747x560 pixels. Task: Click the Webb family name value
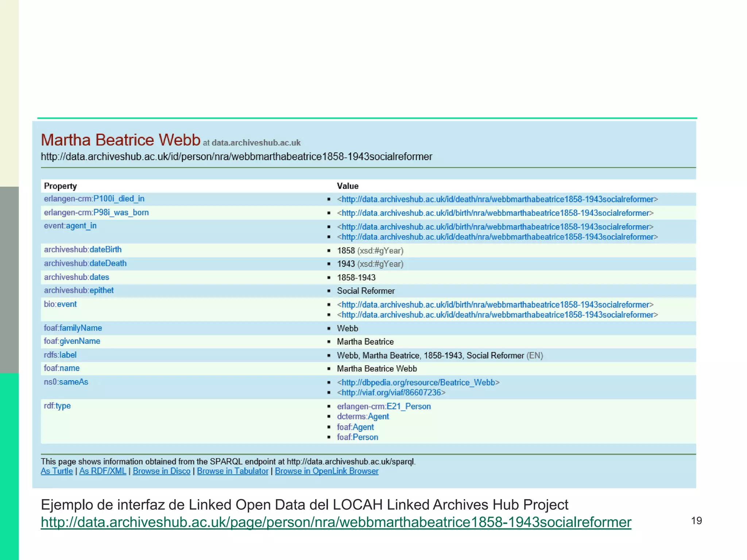348,328
